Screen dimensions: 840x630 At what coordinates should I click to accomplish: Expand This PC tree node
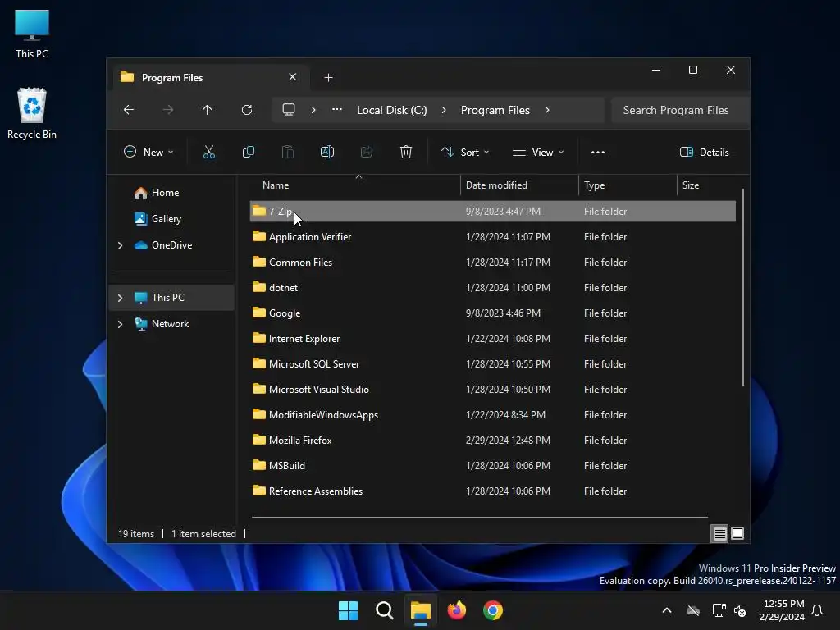[120, 298]
